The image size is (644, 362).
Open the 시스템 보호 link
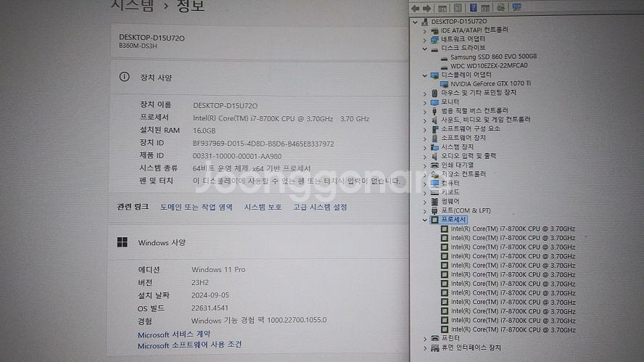pos(263,207)
